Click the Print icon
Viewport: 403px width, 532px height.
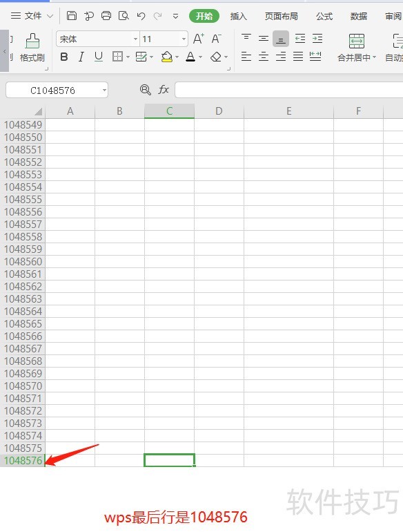[x=106, y=16]
